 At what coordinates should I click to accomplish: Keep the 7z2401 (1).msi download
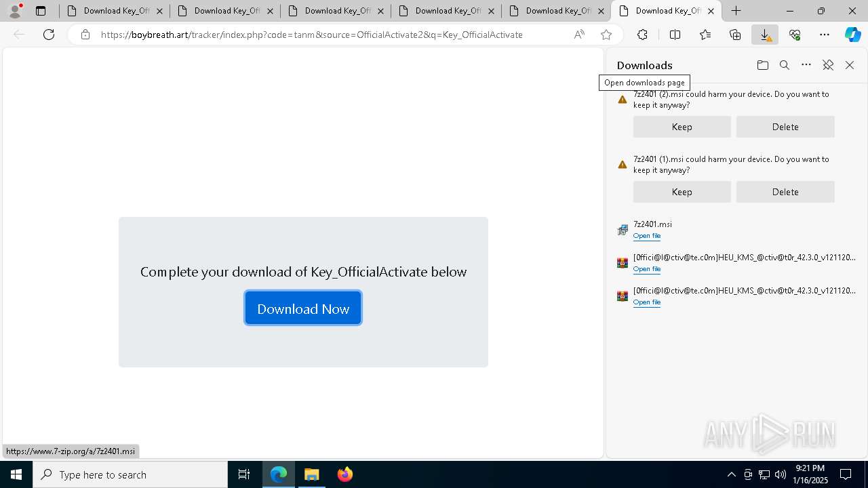[x=682, y=192]
